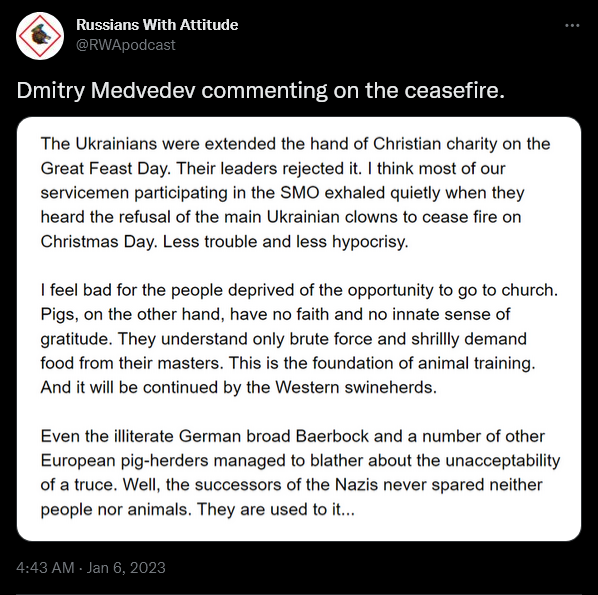Click the 'SMO' abbreviation in the image text
The width and height of the screenshot is (598, 595).
pos(300,193)
